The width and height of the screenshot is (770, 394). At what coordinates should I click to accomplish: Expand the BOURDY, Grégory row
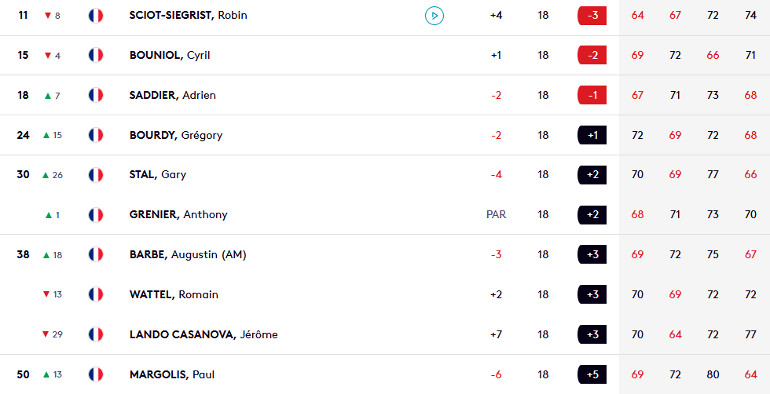(x=385, y=135)
